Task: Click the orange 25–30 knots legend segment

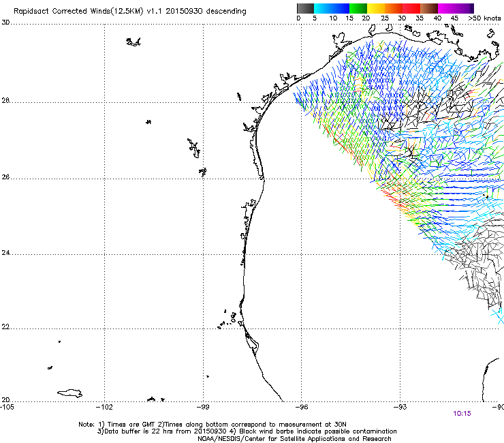Action: coord(394,8)
